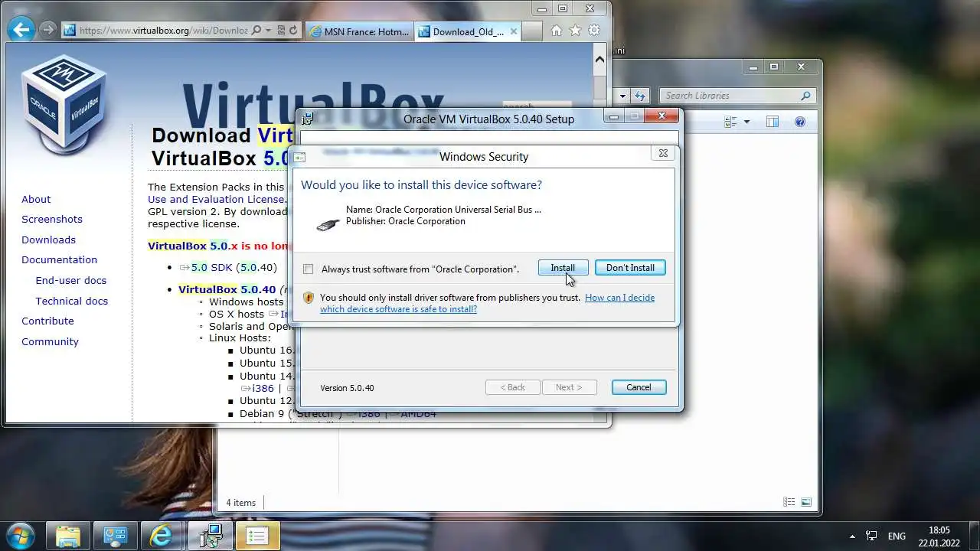The height and width of the screenshot is (551, 980).
Task: Switch to MSN France tab
Action: click(359, 31)
